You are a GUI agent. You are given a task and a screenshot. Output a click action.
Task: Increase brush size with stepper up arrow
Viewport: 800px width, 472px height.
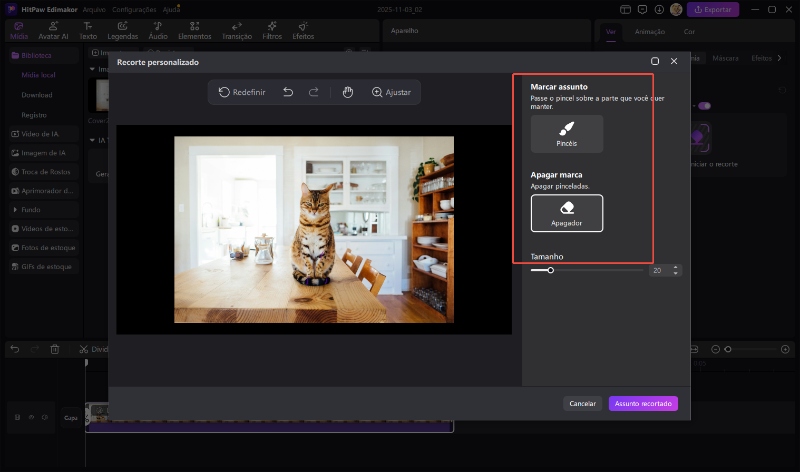point(676,267)
